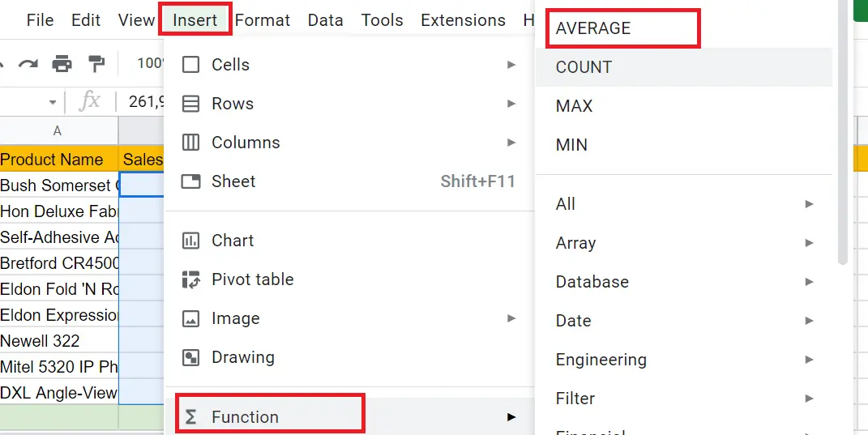Open the Format menu

[x=263, y=20]
